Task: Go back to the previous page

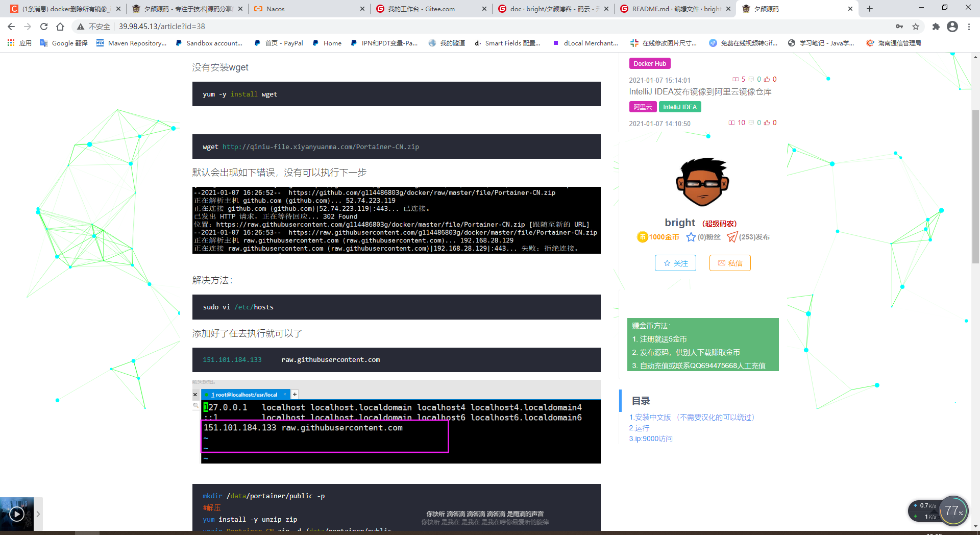Action: (11, 27)
